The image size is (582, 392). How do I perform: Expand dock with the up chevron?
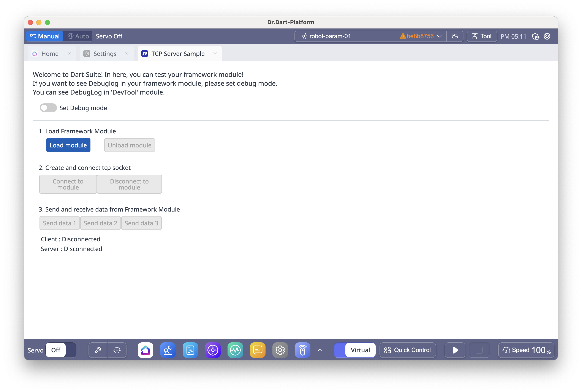click(320, 350)
